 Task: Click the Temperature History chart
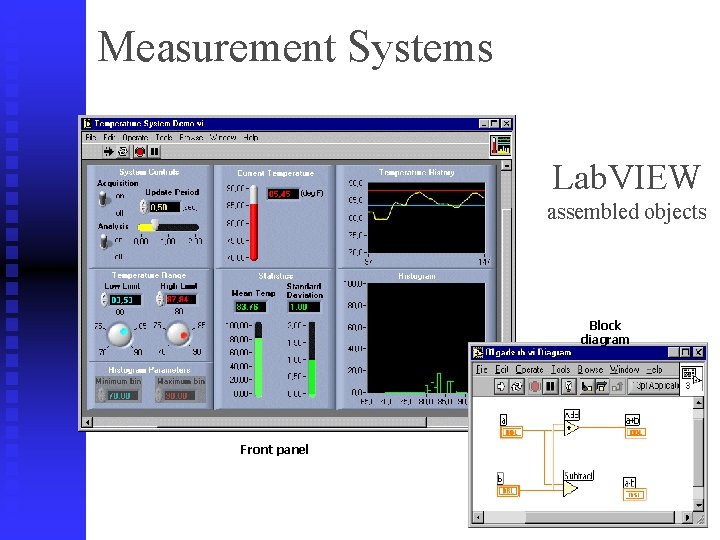[426, 217]
